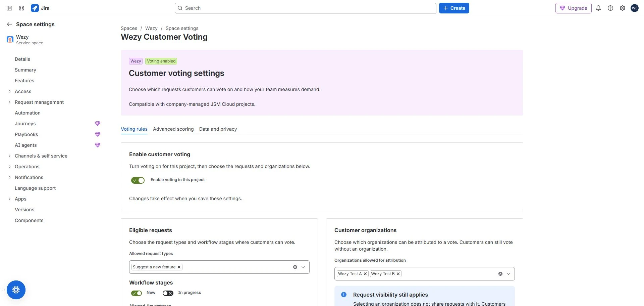
Task: Click the Wezy service space avatar
Action: (10, 40)
